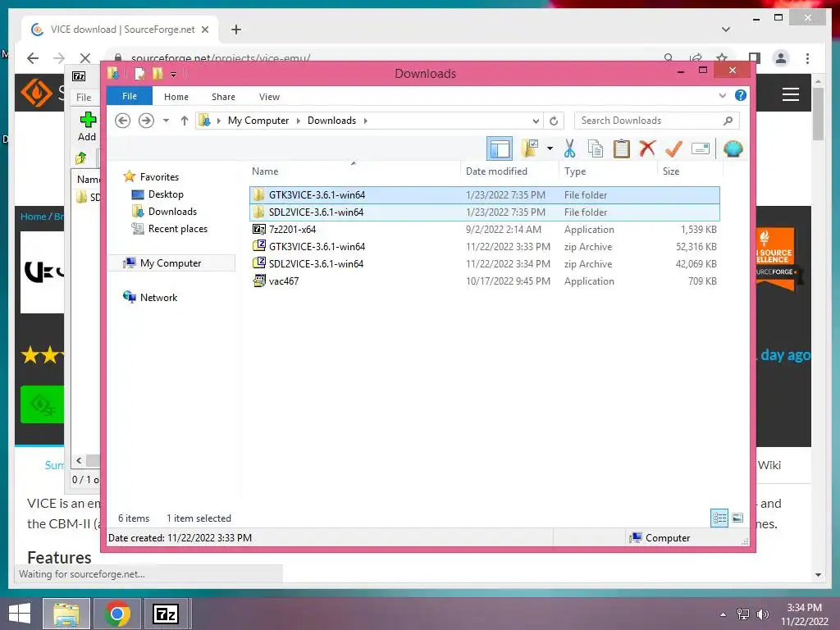Click the Paste clipboard toolbar icon
Screen dimensions: 840x630
point(622,149)
